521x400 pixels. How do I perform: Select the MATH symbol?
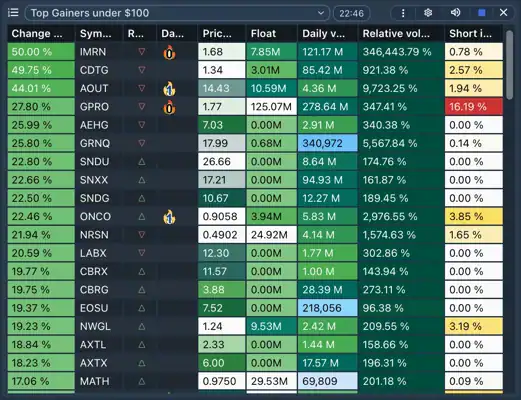click(94, 381)
